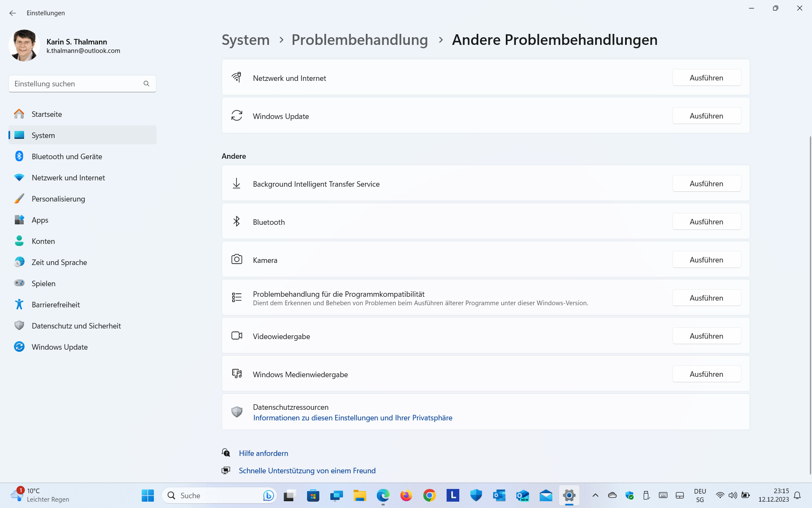
Task: Open Firefox from the taskbar
Action: (x=406, y=495)
